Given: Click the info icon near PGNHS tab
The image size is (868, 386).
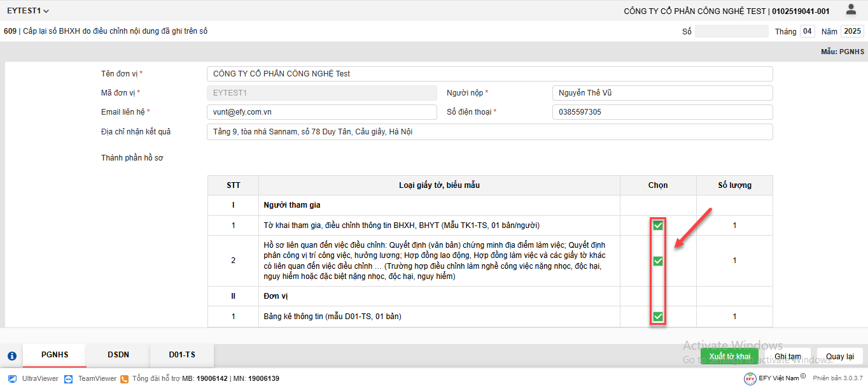Looking at the screenshot, I should click(x=11, y=356).
